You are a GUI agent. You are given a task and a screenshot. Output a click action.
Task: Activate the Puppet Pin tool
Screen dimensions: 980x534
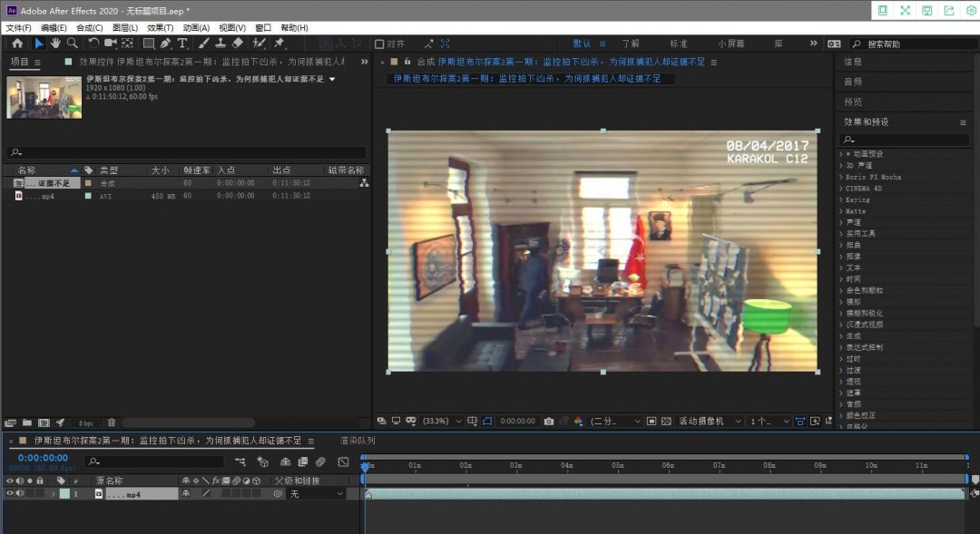coord(280,44)
